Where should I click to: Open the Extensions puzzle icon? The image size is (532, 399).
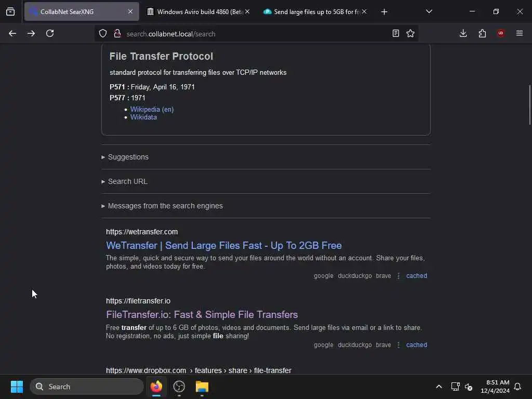point(482,33)
